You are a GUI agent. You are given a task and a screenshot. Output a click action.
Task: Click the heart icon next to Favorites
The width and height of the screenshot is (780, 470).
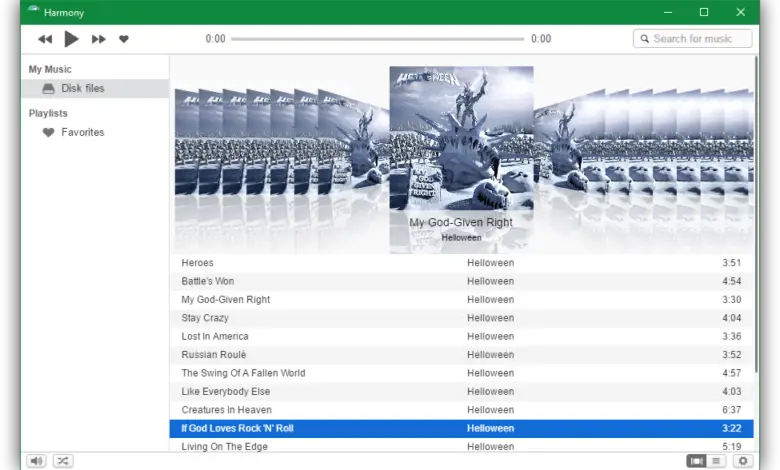pos(48,132)
